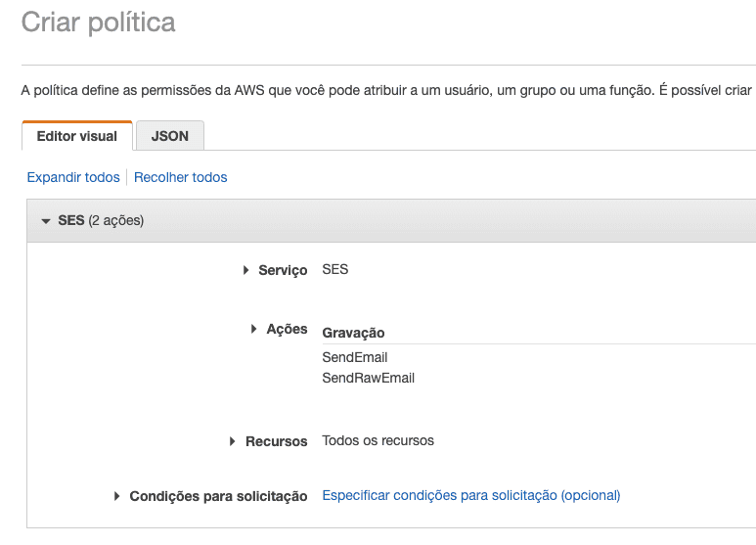Expand the Serviço row arrow

246,270
